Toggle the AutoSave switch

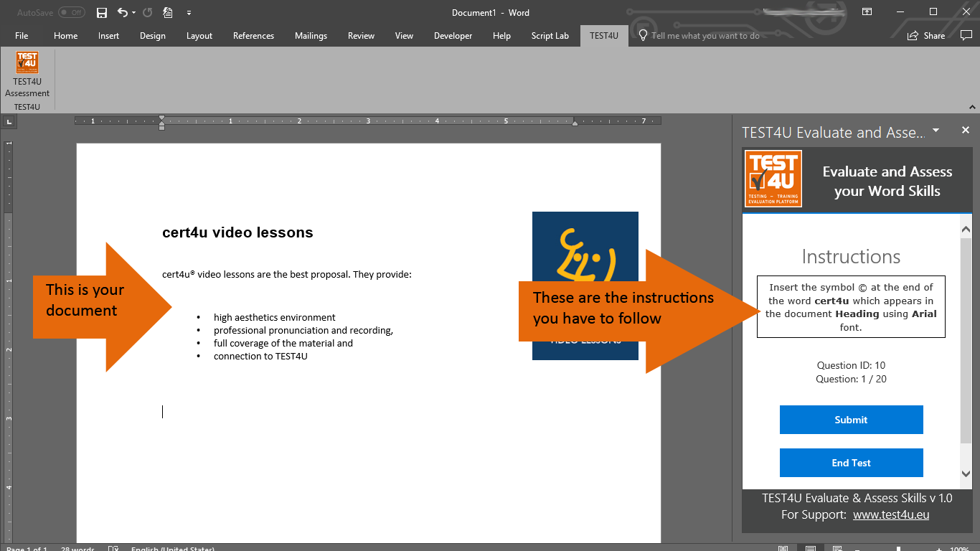[71, 12]
